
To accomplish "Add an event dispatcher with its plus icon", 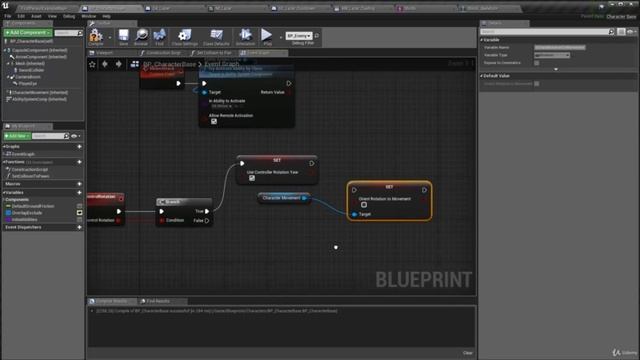I will pos(80,227).
